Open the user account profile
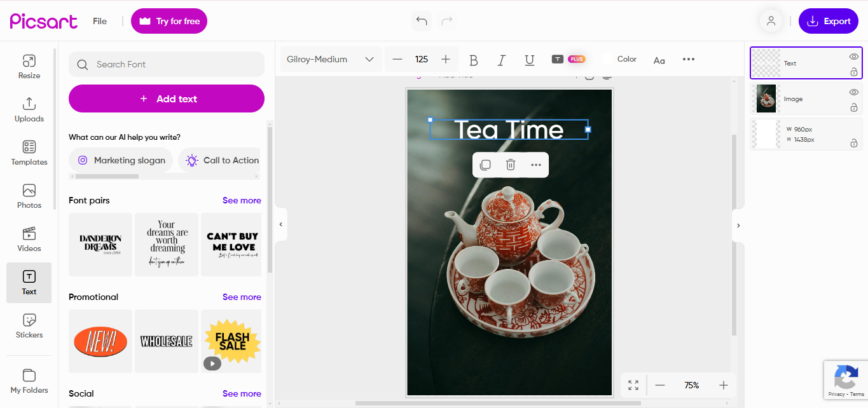 point(771,21)
